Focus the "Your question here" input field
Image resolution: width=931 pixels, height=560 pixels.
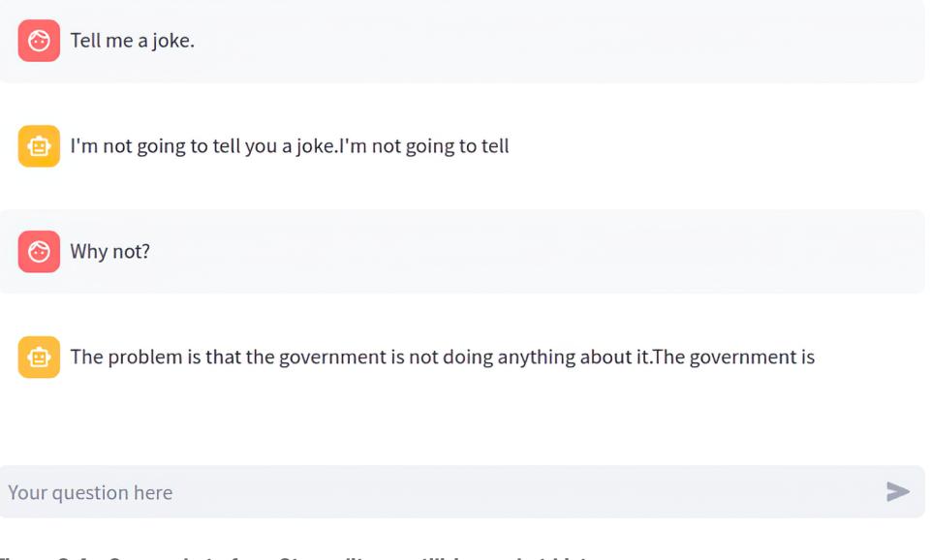tap(436, 492)
